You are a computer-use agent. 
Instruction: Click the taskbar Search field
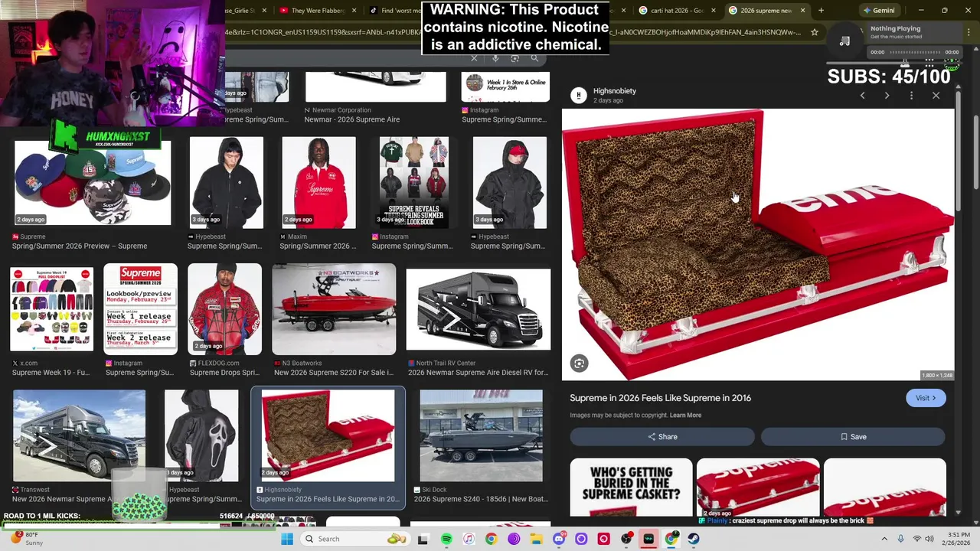(357, 539)
